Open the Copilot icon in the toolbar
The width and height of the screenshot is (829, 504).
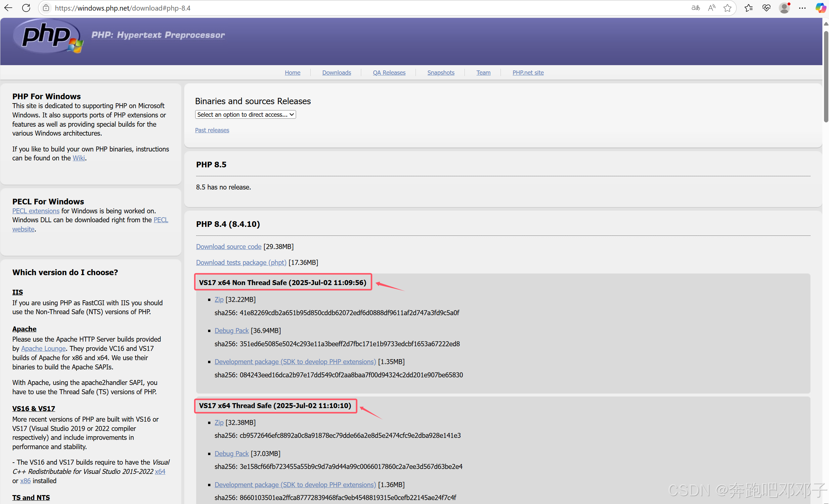[x=820, y=8]
